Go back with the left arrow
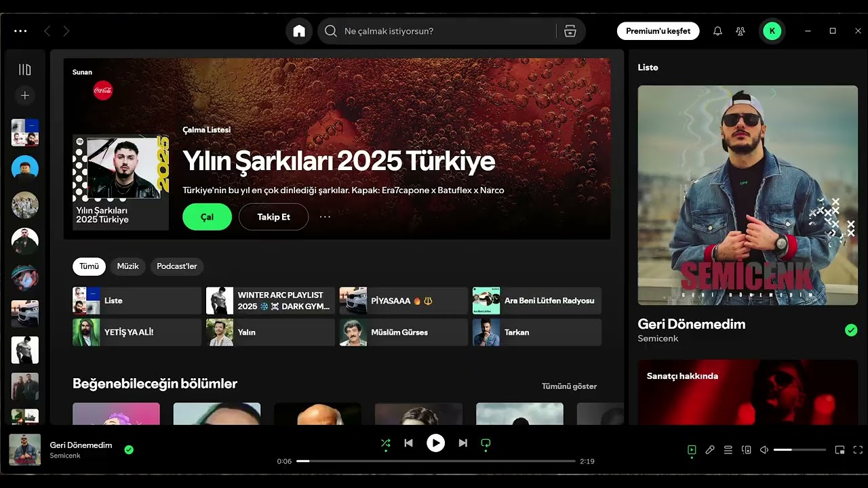Screen dimensions: 868x488 pyautogui.click(x=47, y=31)
